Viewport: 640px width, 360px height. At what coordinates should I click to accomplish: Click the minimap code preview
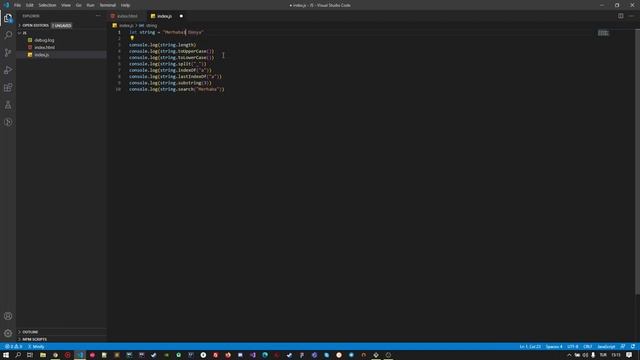603,33
